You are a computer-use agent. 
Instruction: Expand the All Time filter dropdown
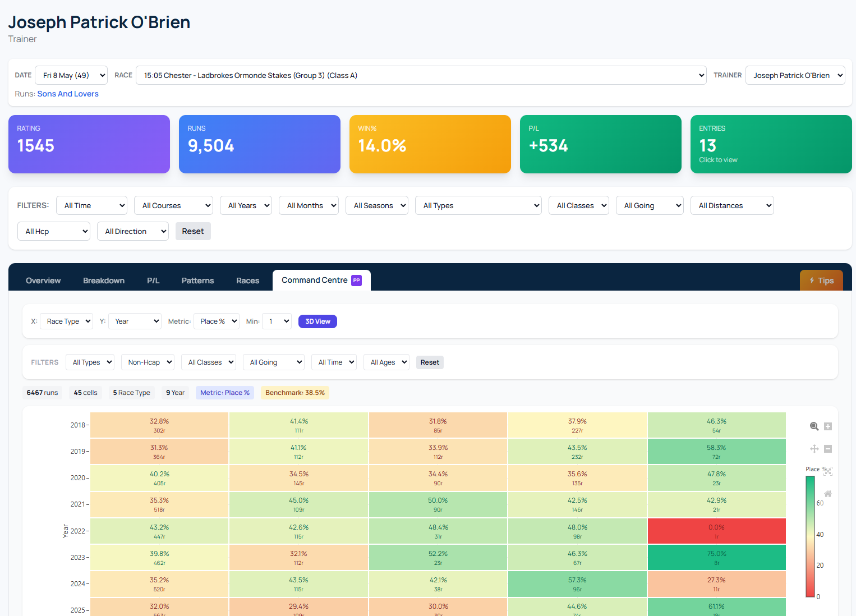click(92, 205)
